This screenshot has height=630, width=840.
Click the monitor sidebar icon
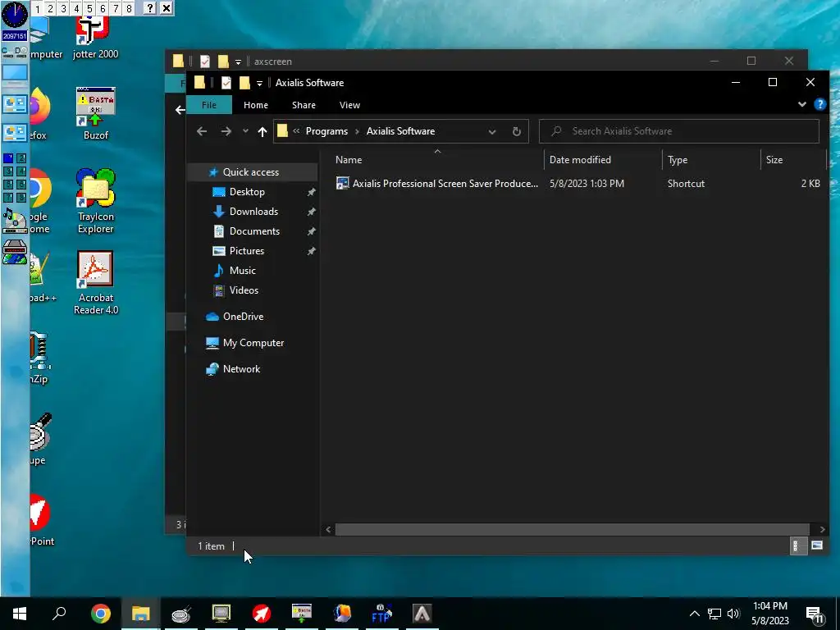15,74
